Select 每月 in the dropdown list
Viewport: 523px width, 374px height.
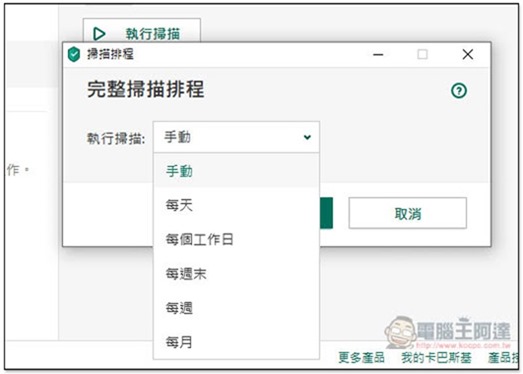pos(236,342)
